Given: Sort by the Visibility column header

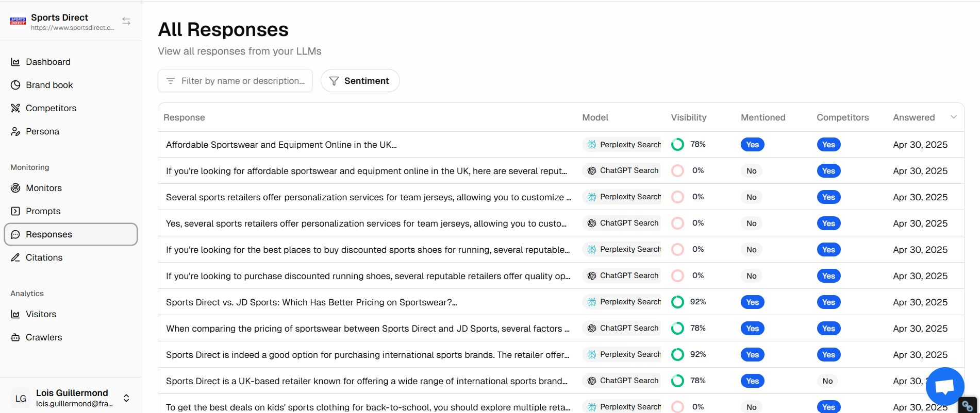Looking at the screenshot, I should click(688, 117).
